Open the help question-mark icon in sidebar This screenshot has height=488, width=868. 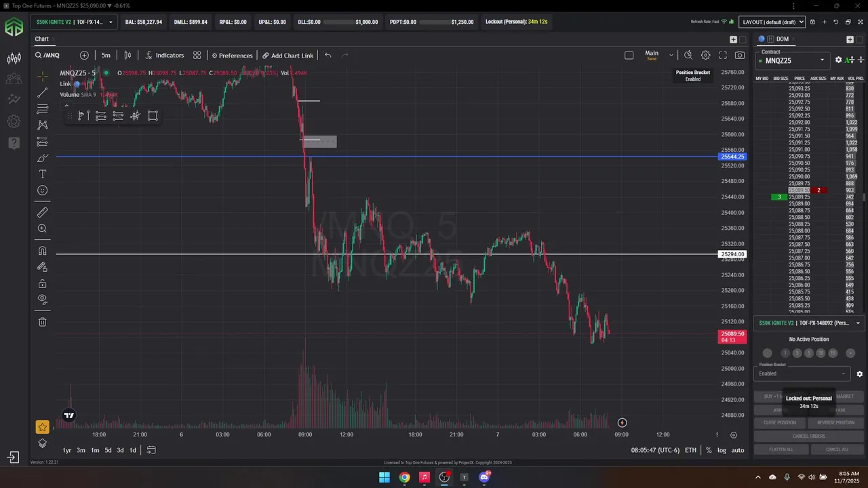coord(14,143)
